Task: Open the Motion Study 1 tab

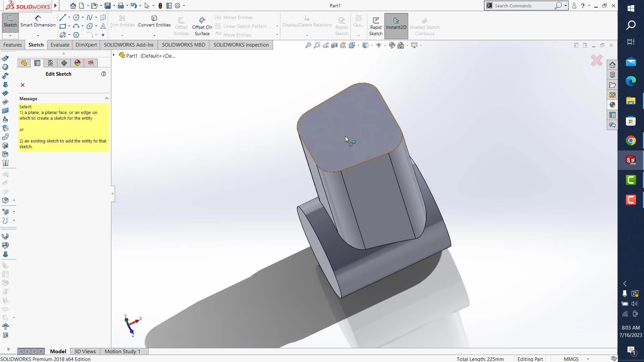Action: (x=122, y=351)
